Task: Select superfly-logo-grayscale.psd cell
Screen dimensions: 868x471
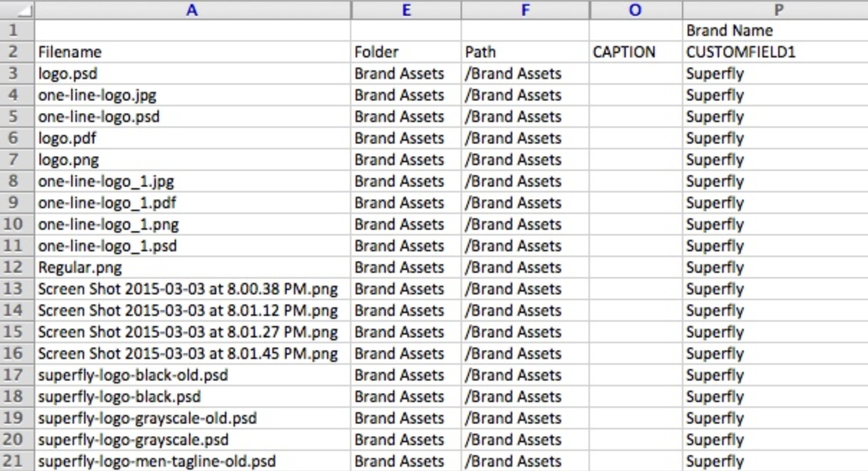Action: [x=193, y=439]
